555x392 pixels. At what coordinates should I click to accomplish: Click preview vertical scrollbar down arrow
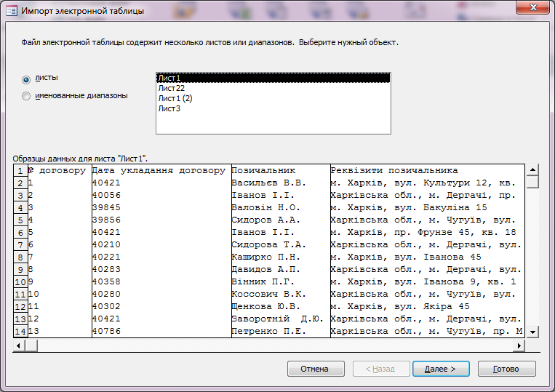coord(532,332)
